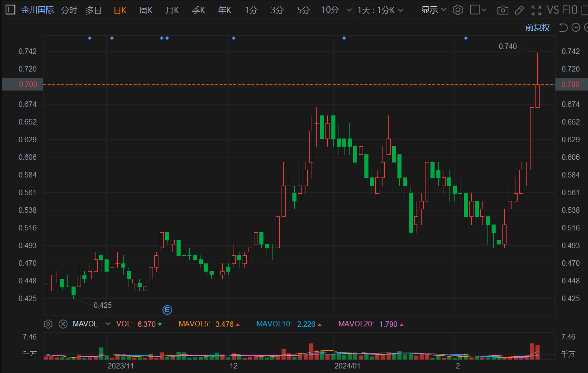
Task: Select the pencil drawing tool
Action: (x=520, y=10)
